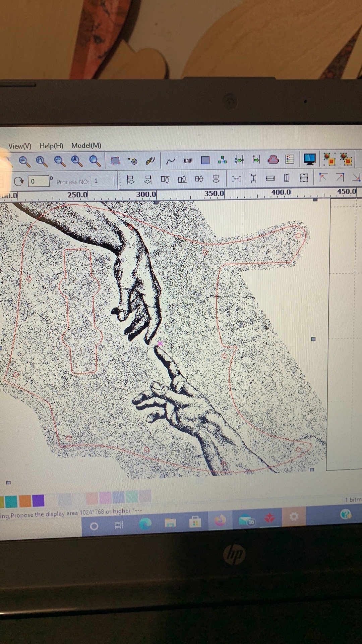
Task: Click the pink center cross marker
Action: [160, 343]
